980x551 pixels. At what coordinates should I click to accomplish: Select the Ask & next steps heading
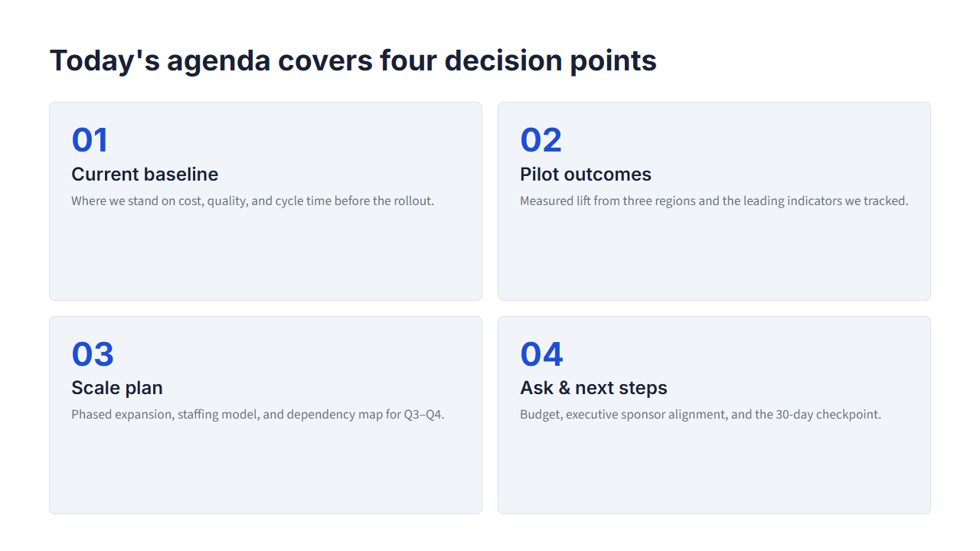593,388
